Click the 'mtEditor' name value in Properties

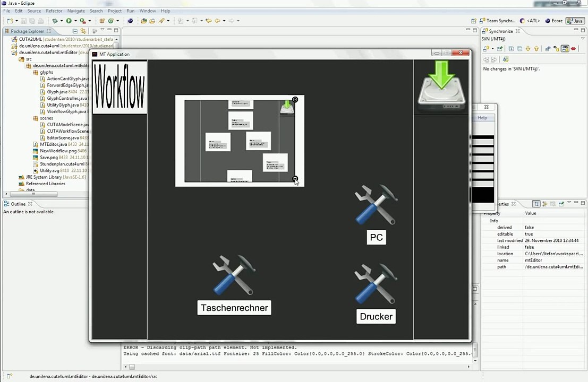pos(533,261)
